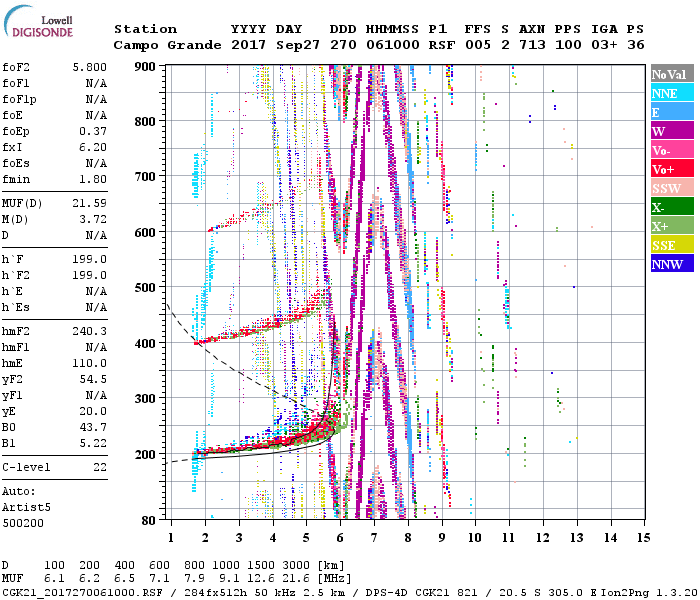Click the h`F value 199.0
This screenshot has width=700, height=600.
pyautogui.click(x=90, y=259)
